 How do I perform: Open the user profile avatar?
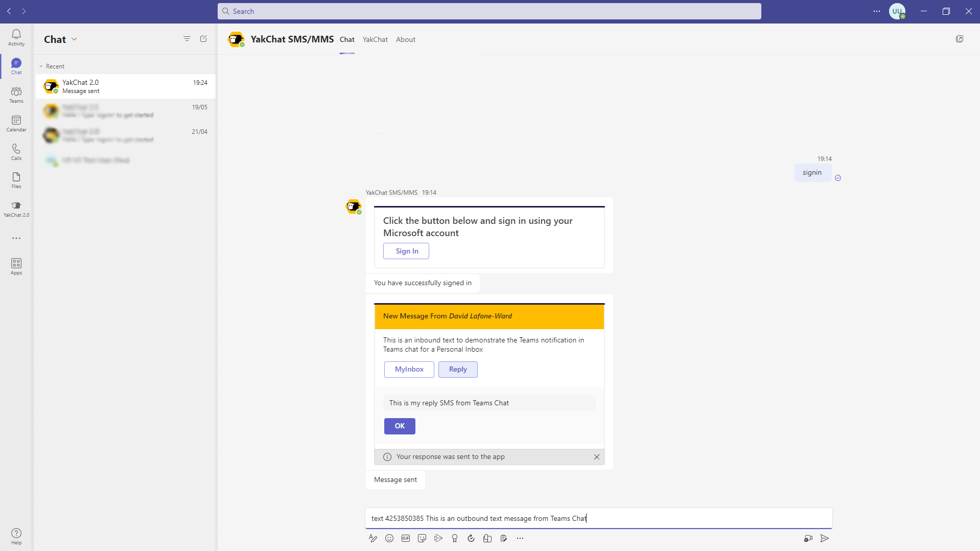(897, 11)
